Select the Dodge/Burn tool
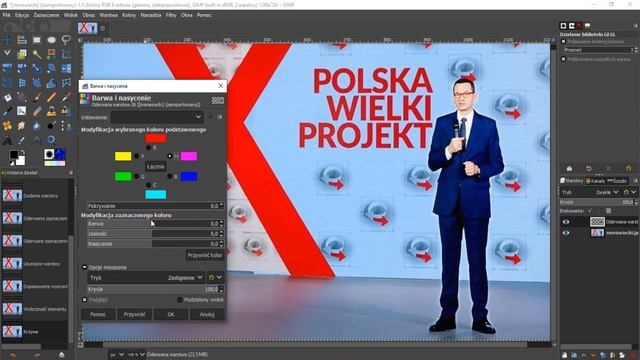 51,126
